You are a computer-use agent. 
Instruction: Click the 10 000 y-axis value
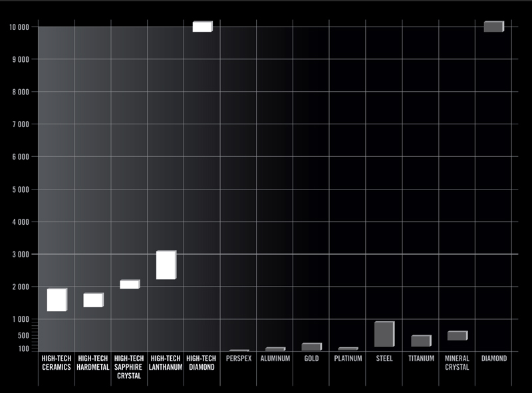19,27
